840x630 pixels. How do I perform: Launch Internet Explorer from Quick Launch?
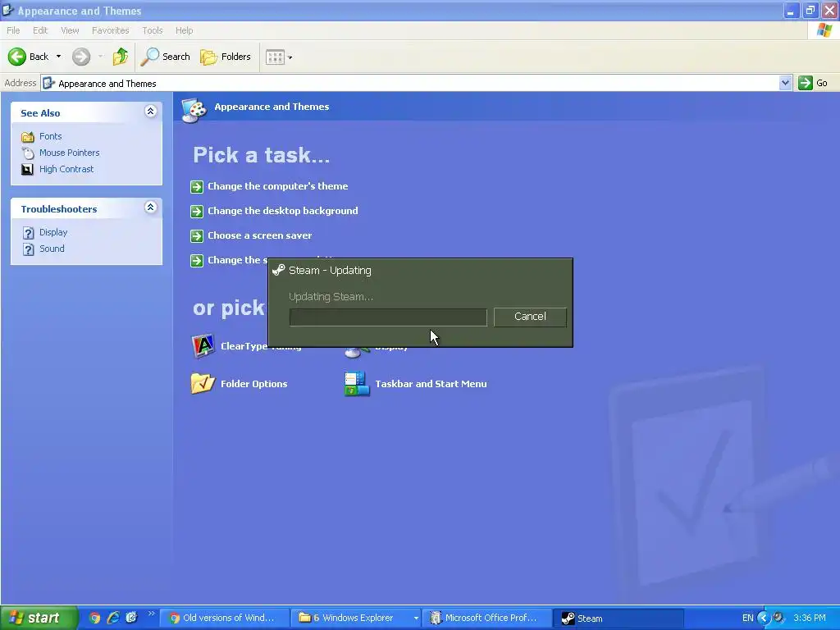pos(113,618)
